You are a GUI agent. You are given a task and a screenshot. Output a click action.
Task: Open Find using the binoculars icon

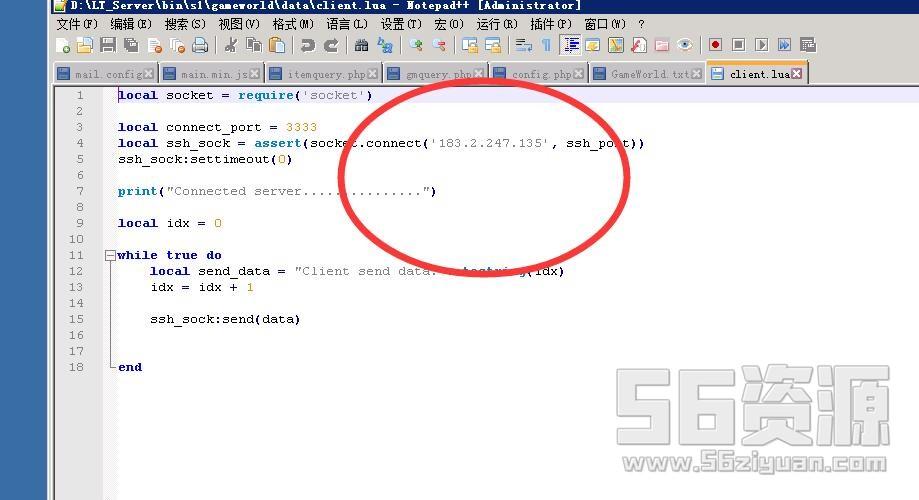coord(361,45)
